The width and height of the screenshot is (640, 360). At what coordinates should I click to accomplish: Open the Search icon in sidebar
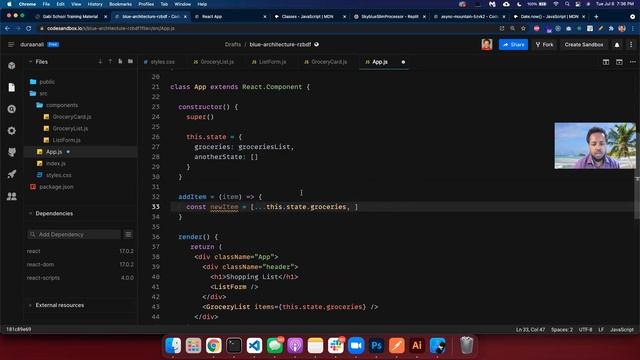coord(11,109)
